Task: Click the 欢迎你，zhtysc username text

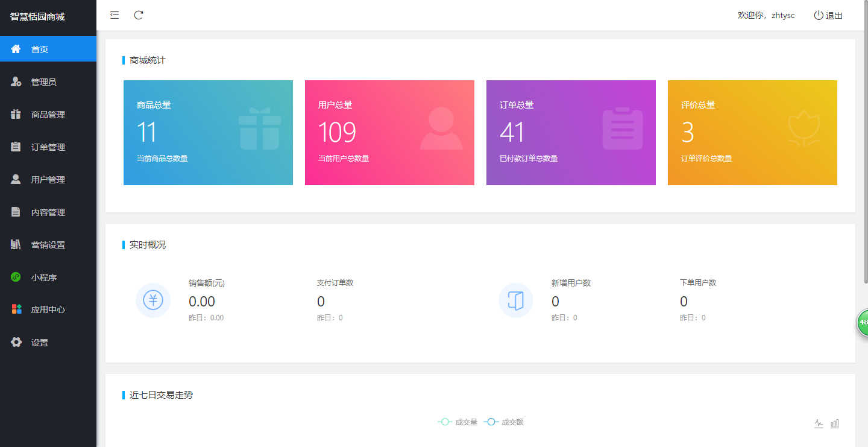Action: pos(766,16)
